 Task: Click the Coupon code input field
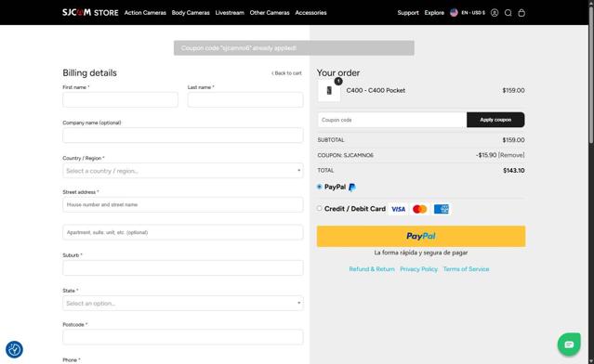click(x=392, y=120)
